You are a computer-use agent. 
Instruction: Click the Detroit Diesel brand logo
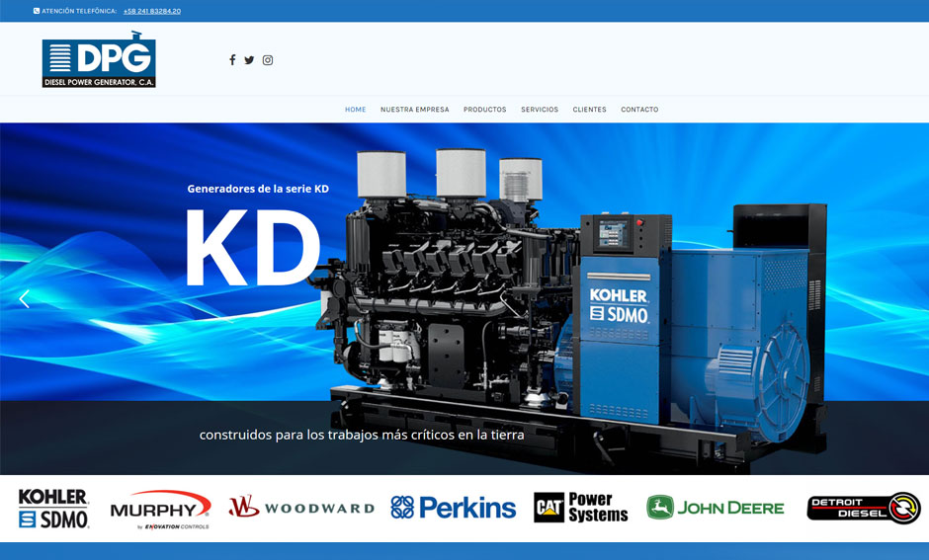(x=863, y=508)
